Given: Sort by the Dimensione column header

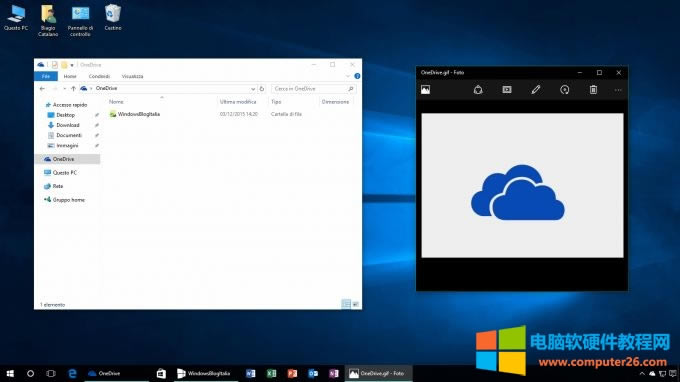Looking at the screenshot, I should pos(335,101).
